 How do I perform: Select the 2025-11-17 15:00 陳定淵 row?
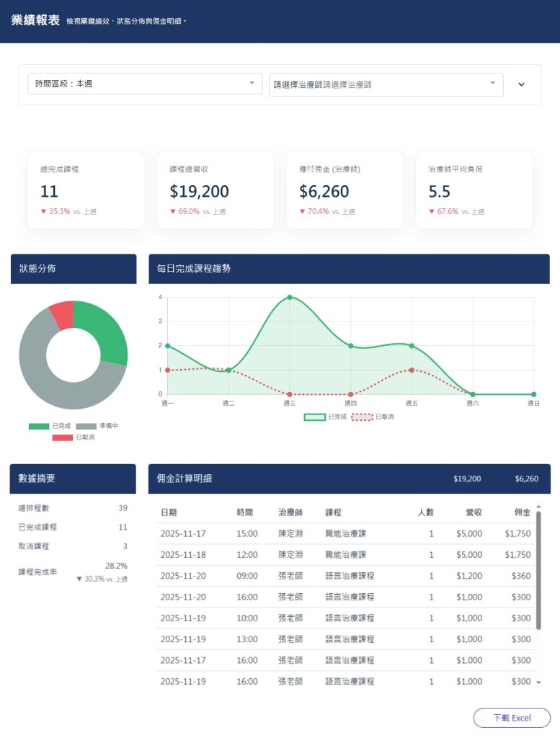(x=346, y=534)
